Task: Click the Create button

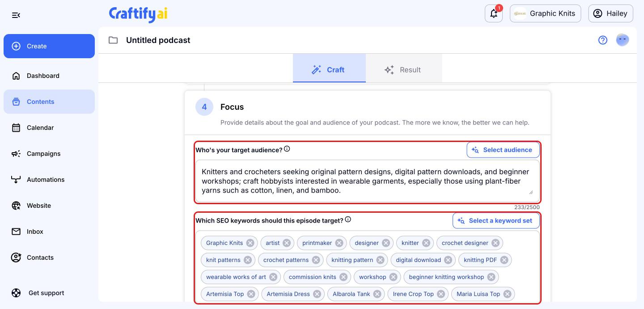Action: 49,46
